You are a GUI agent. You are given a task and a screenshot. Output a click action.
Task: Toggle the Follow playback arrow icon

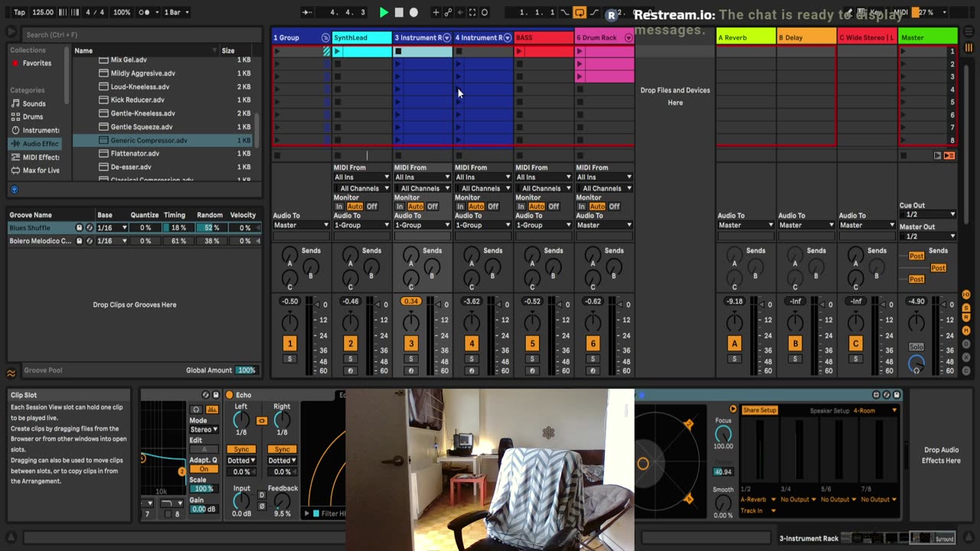(306, 12)
